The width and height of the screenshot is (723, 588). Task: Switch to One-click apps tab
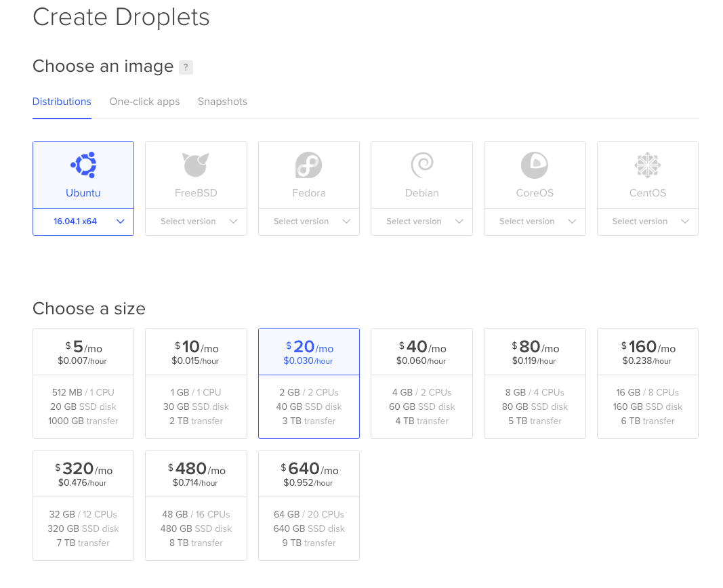click(x=144, y=102)
